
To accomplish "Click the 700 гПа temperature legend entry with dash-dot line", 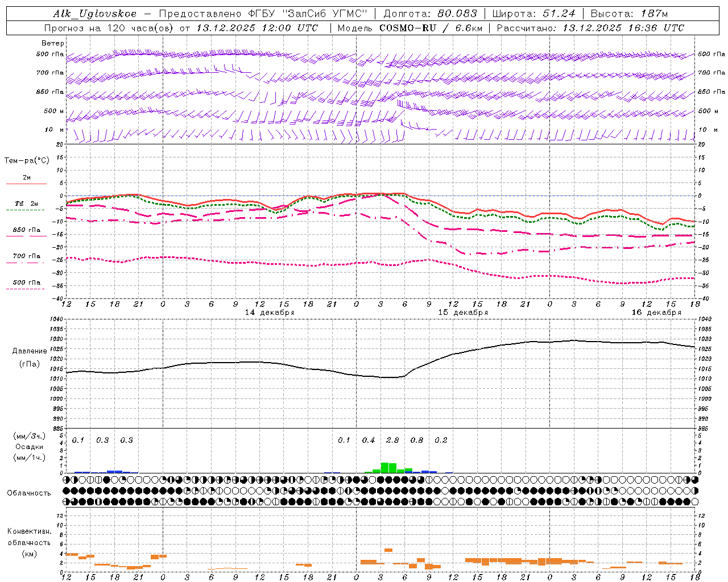I will (26, 256).
